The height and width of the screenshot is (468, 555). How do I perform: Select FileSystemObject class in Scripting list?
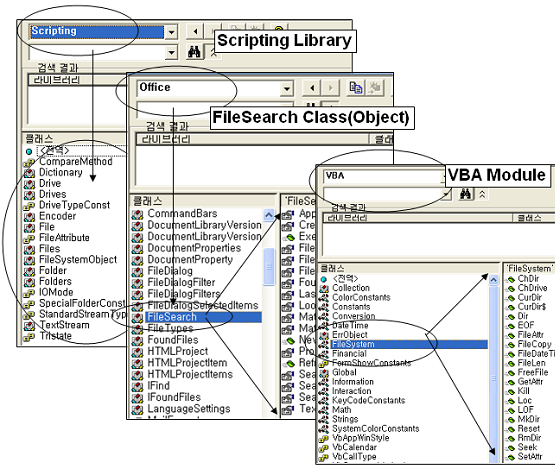coord(78,260)
